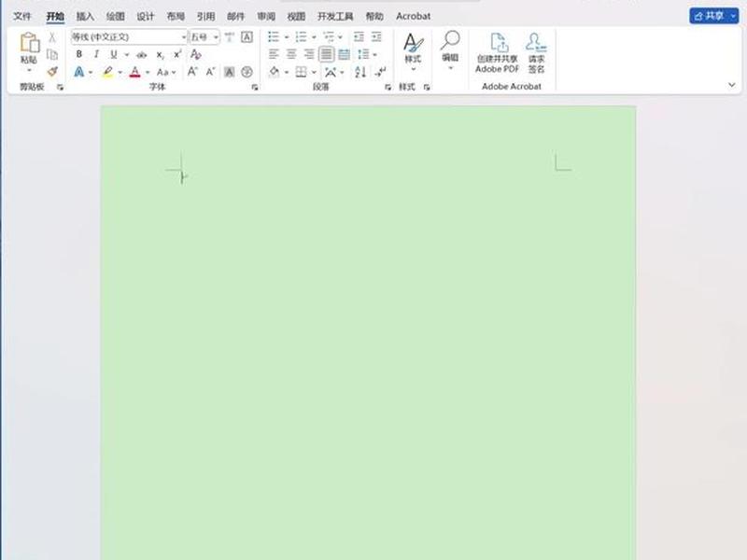Click the Request Signatures icon

pyautogui.click(x=536, y=53)
